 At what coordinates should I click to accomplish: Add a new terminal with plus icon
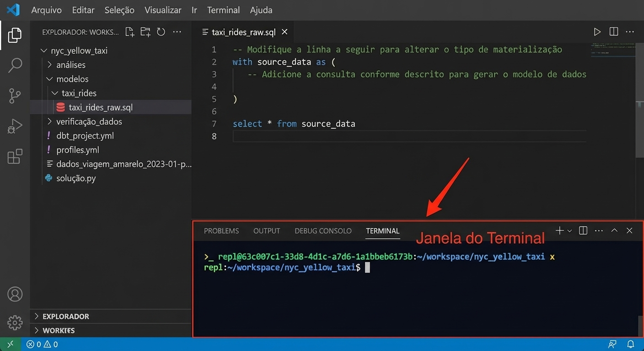pyautogui.click(x=559, y=231)
